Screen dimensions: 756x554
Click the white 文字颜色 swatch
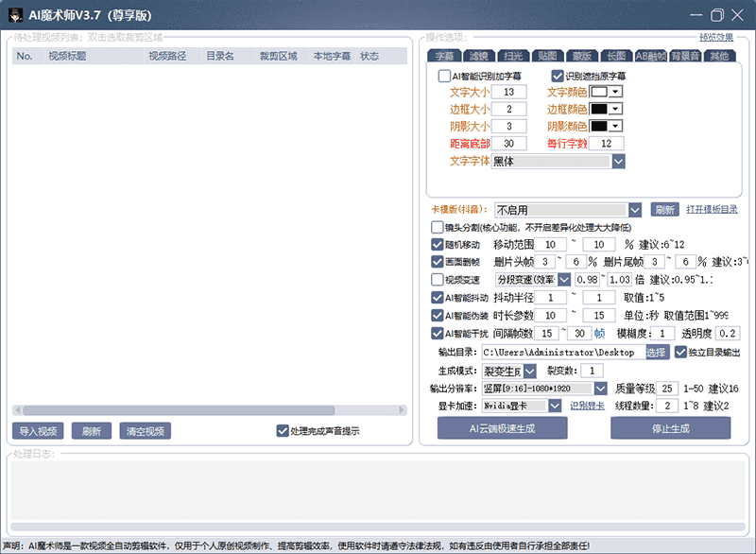(x=599, y=92)
